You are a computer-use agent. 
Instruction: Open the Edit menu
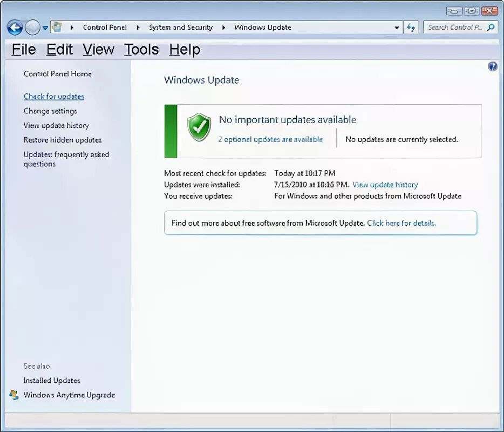[59, 50]
